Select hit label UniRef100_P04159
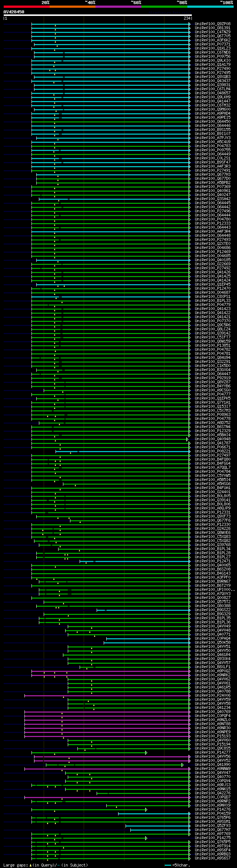The image size is (237, 868). coord(213,814)
